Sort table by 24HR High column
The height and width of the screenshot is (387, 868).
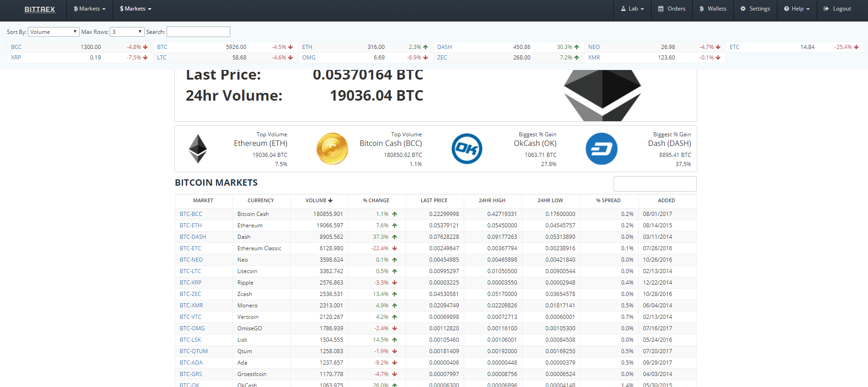pos(492,200)
